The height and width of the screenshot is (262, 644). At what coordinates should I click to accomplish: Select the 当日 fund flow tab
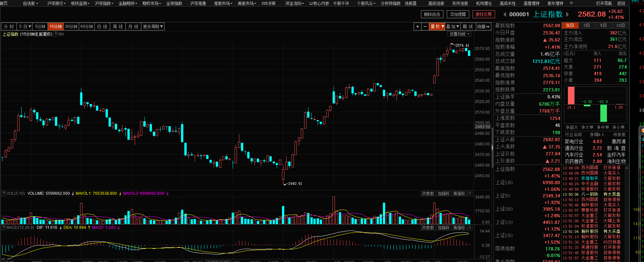point(570,25)
